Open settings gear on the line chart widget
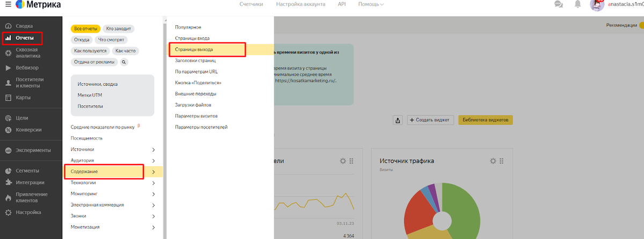The width and height of the screenshot is (644, 239). point(343,161)
